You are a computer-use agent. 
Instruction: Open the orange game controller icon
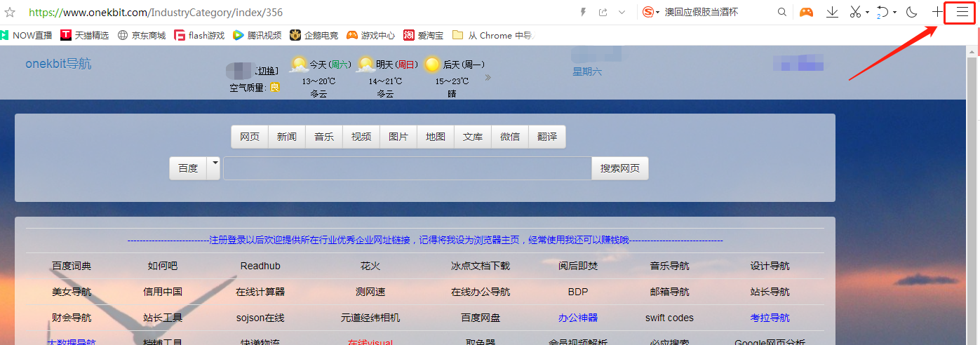[x=807, y=13]
